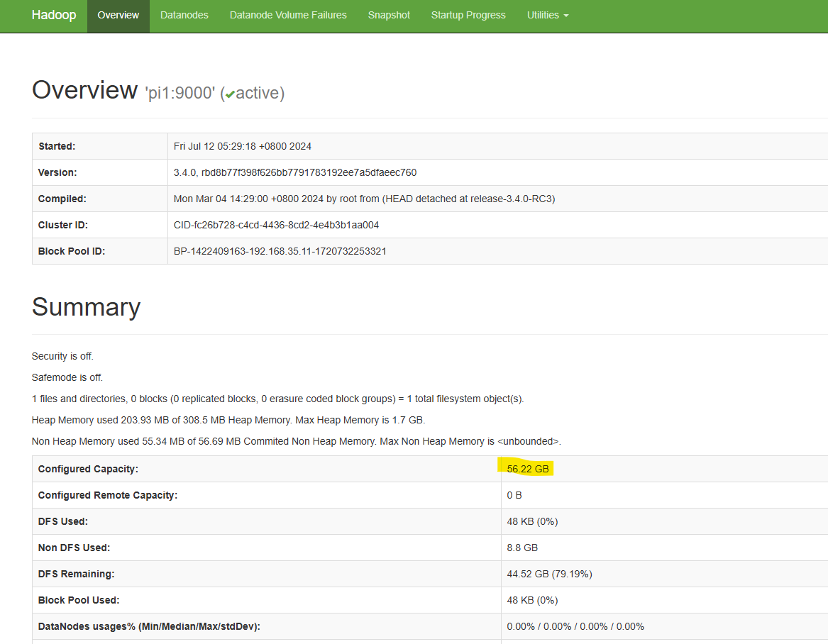The image size is (828, 644).
Task: Select the 56.22 GB capacity value
Action: tap(528, 469)
